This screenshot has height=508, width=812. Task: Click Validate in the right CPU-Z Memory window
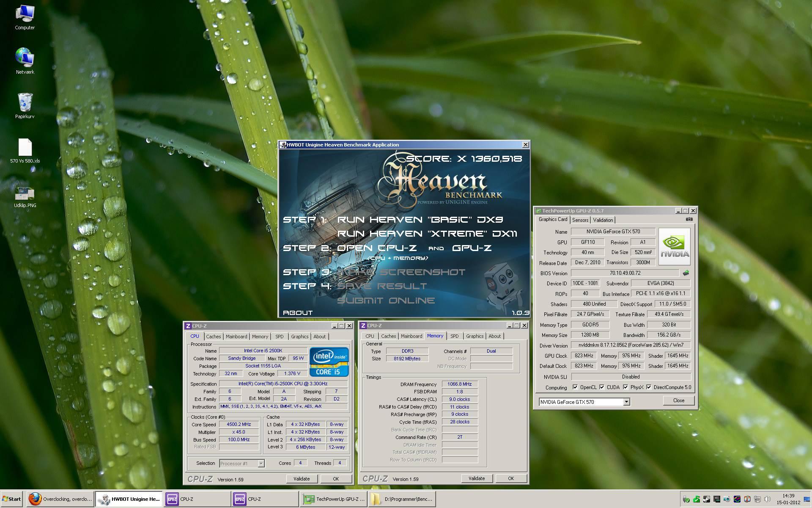477,478
